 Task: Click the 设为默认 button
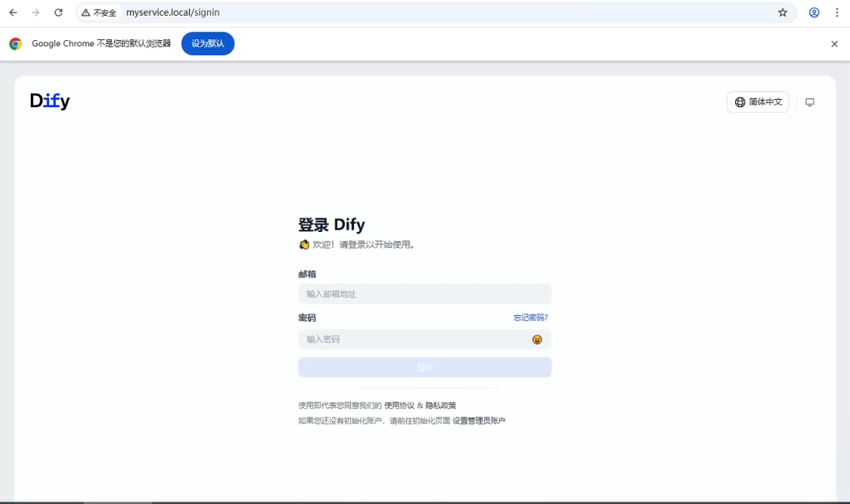click(x=208, y=43)
